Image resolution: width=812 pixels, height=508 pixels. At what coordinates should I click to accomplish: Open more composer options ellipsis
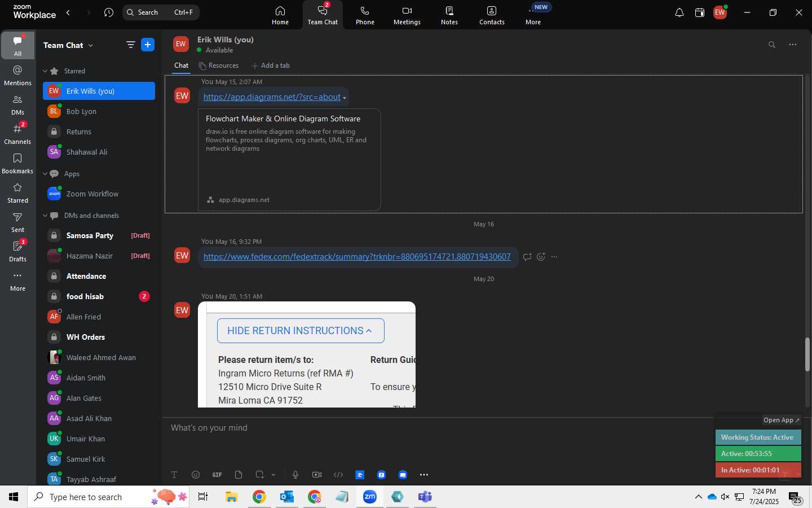[x=424, y=475]
